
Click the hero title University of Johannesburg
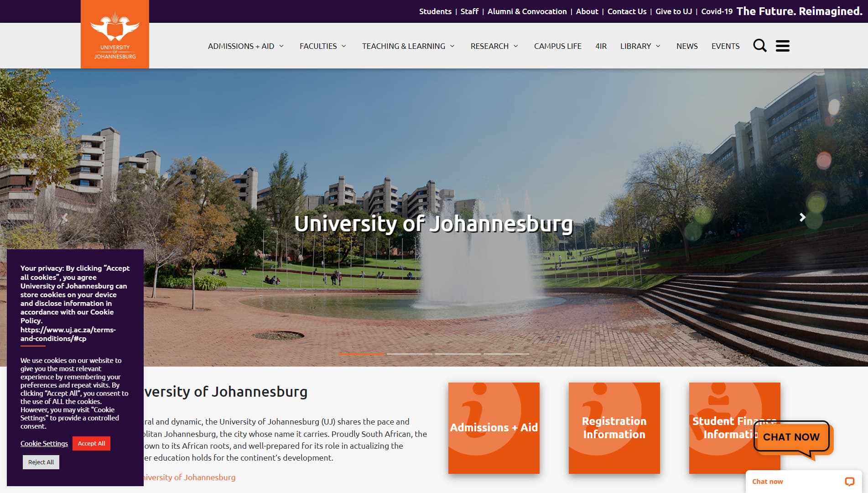433,224
